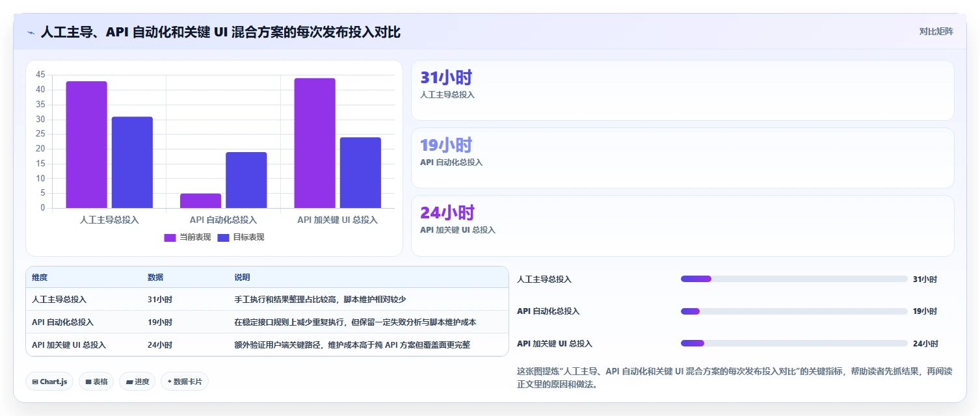Click the 表格 tag chip
The height and width of the screenshot is (416, 980).
point(96,382)
